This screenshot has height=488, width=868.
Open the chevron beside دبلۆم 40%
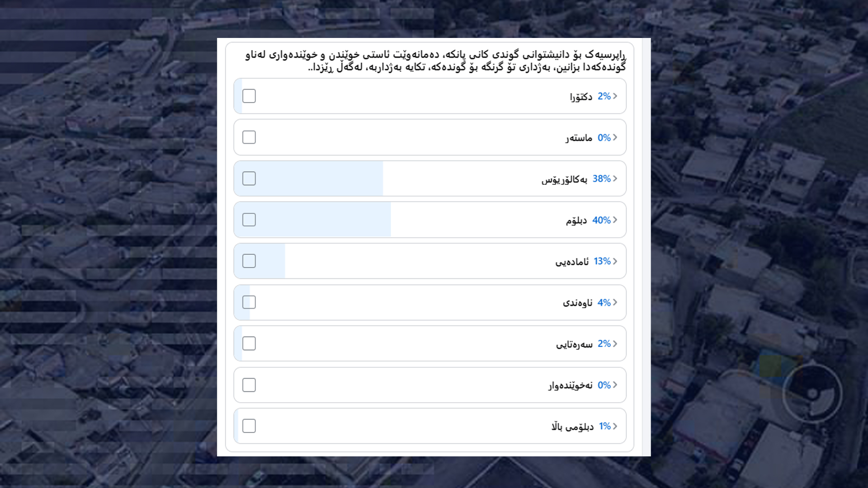[615, 220]
